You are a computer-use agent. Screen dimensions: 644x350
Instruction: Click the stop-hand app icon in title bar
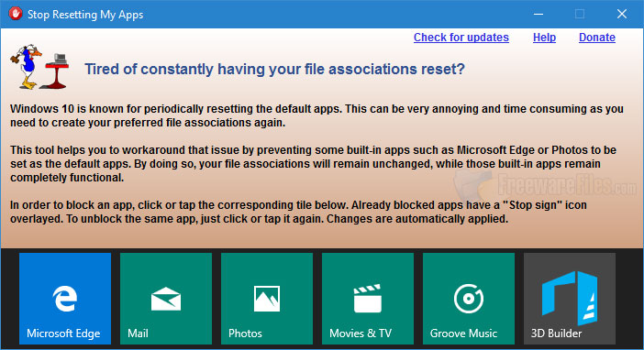[x=16, y=14]
